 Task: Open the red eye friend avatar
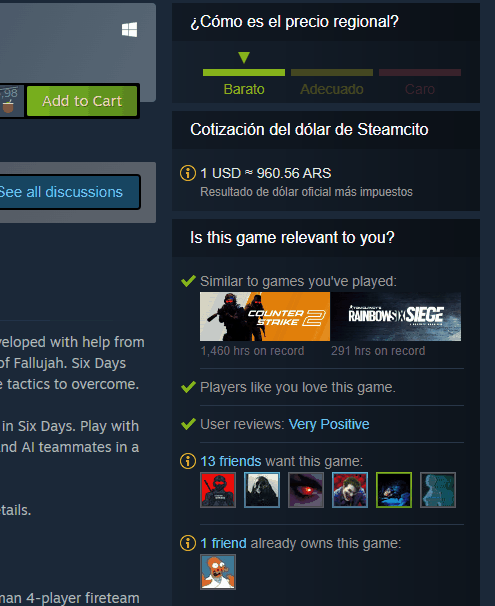(306, 490)
